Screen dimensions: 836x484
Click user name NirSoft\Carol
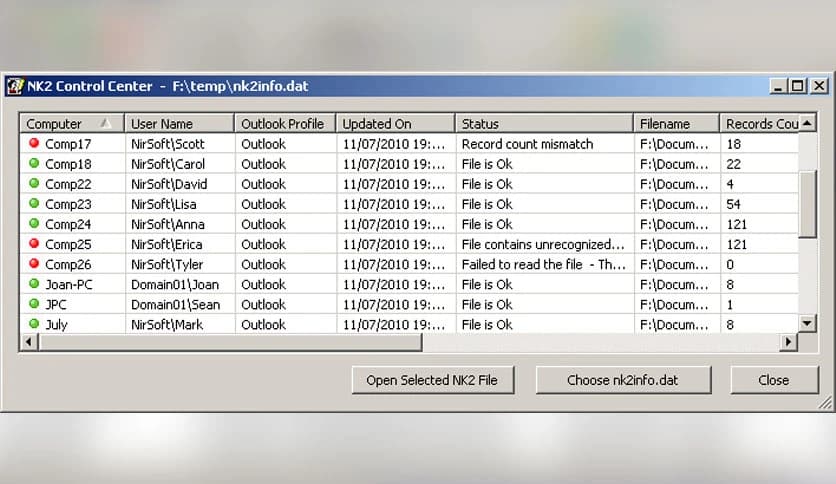pyautogui.click(x=168, y=164)
